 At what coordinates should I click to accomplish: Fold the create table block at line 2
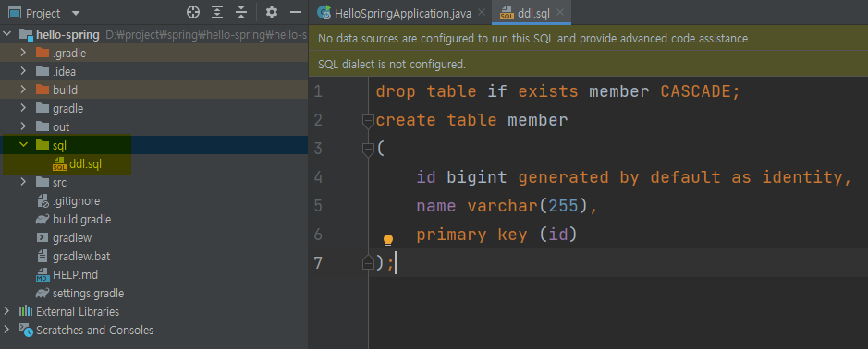pyautogui.click(x=368, y=120)
